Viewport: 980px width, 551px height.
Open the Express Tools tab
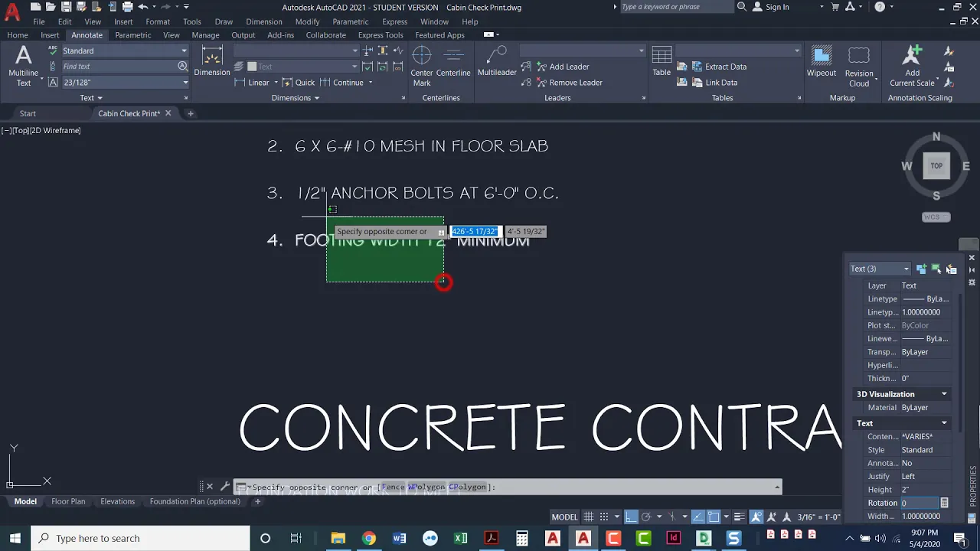click(381, 35)
